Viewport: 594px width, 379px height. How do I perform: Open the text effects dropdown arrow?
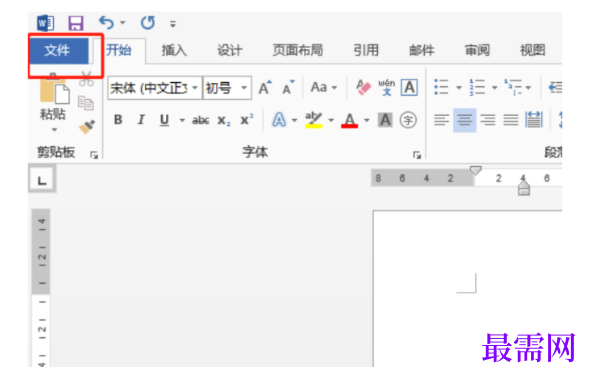294,121
